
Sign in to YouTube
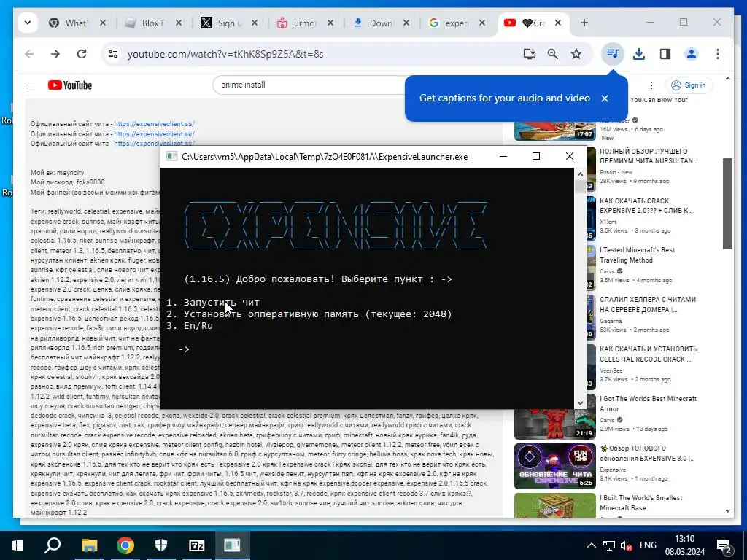click(x=689, y=85)
